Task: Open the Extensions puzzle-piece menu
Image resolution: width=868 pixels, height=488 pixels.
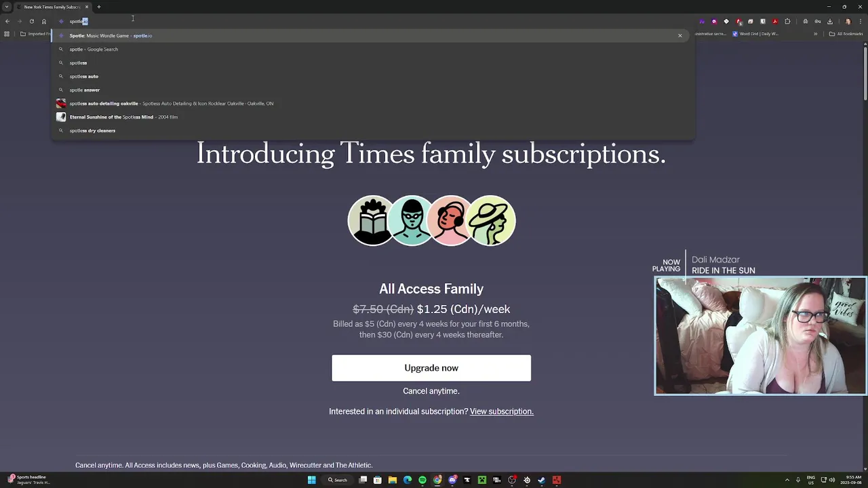Action: (x=787, y=21)
